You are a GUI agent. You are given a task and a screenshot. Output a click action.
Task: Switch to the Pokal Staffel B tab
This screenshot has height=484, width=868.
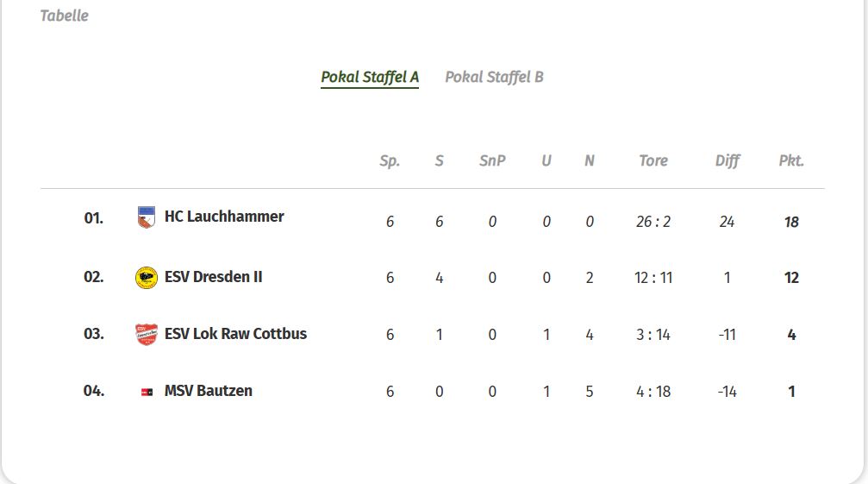pyautogui.click(x=494, y=77)
